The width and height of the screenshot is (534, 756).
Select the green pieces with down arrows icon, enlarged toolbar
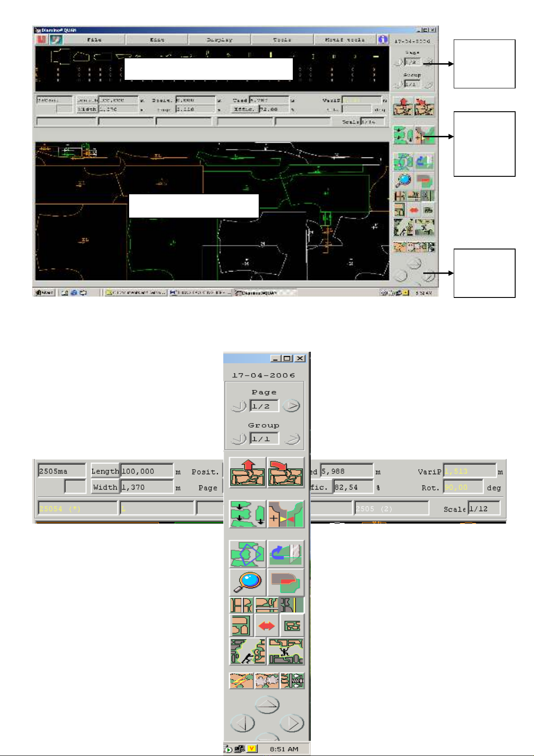click(x=248, y=514)
